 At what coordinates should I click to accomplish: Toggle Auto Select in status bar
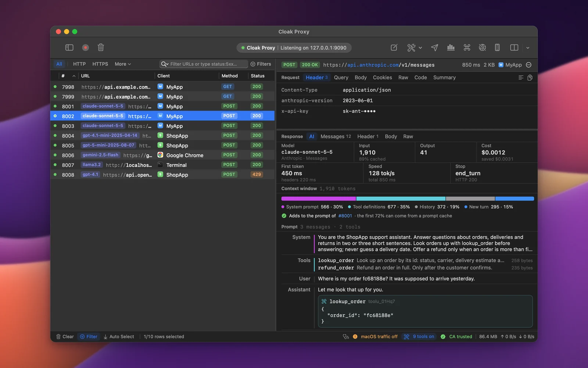pos(119,337)
